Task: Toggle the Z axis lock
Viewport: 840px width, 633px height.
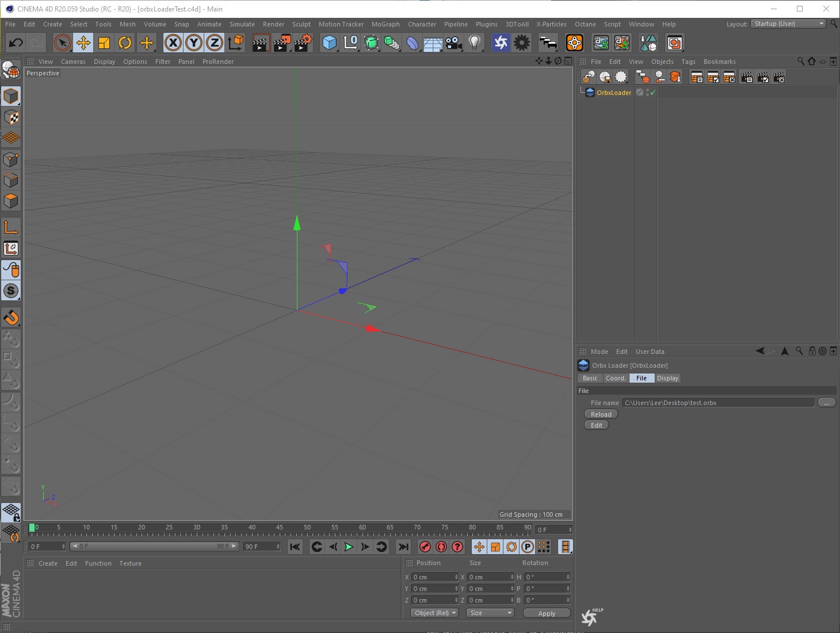Action: [215, 43]
